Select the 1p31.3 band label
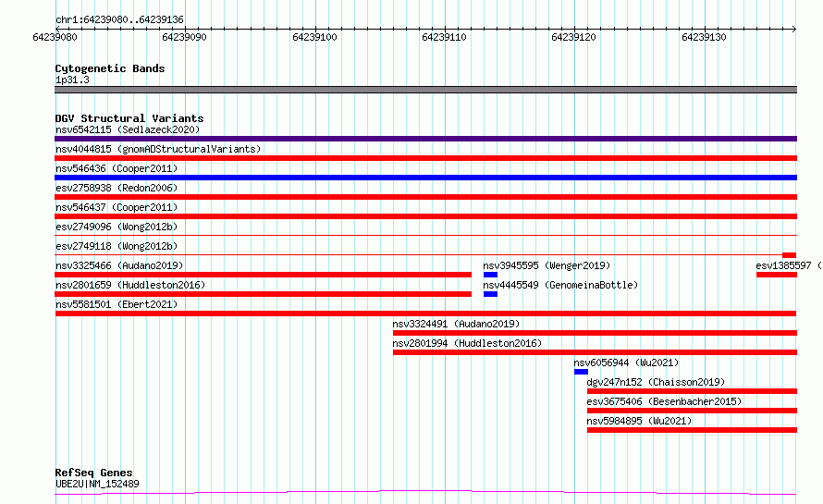823x504 pixels. (x=72, y=80)
